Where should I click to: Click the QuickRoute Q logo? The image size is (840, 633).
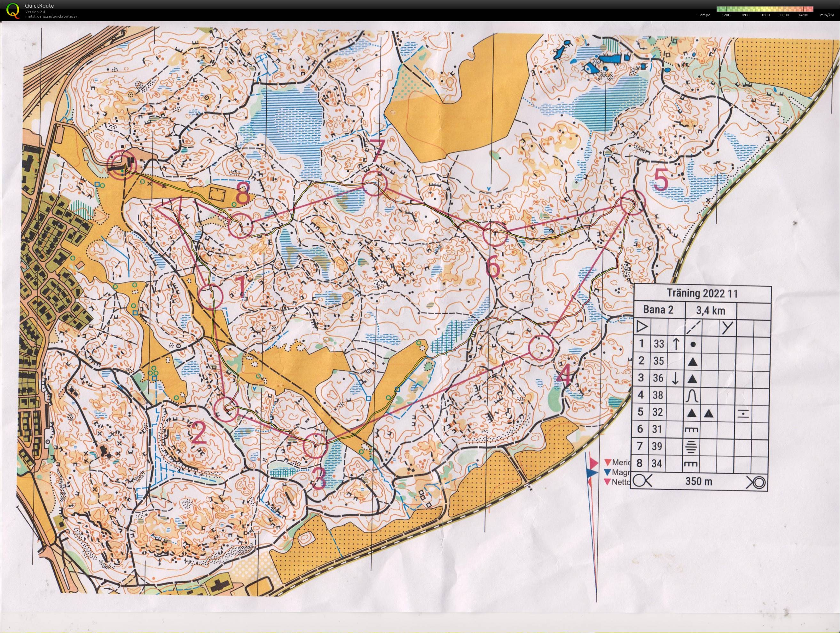pyautogui.click(x=12, y=10)
